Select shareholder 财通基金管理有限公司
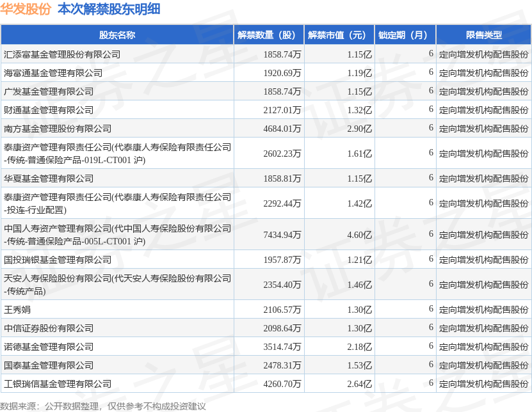This screenshot has width=532, height=412. click(x=49, y=110)
